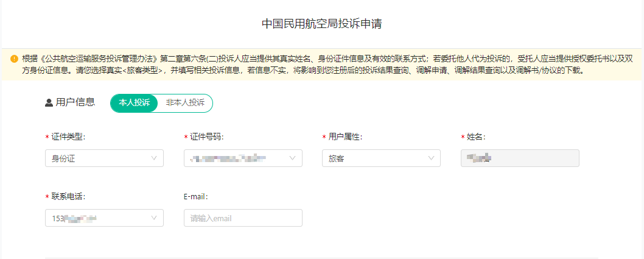Expand the 旅客 user attribute dropdown
644x259 pixels.
[x=374, y=158]
